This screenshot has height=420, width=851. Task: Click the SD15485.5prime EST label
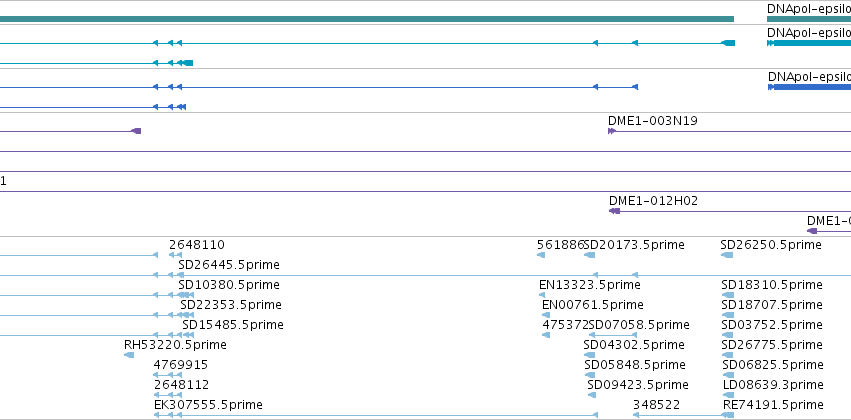tap(233, 325)
